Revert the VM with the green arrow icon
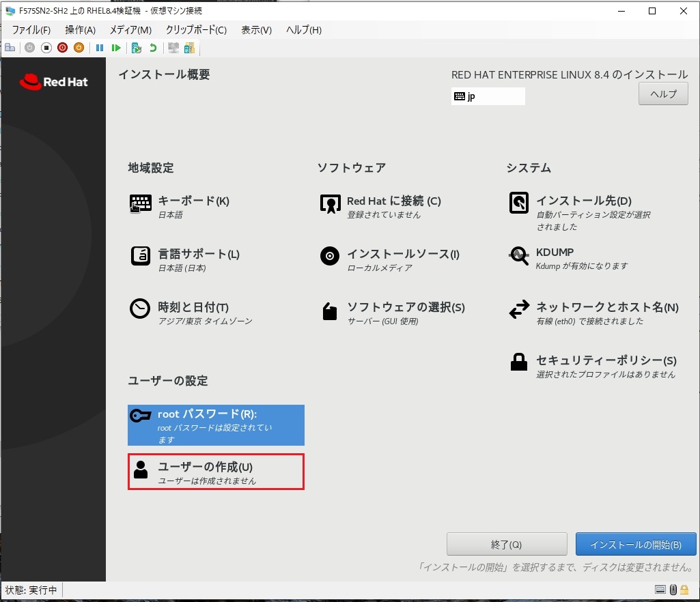Viewport: 700px width, 602px height. [153, 48]
